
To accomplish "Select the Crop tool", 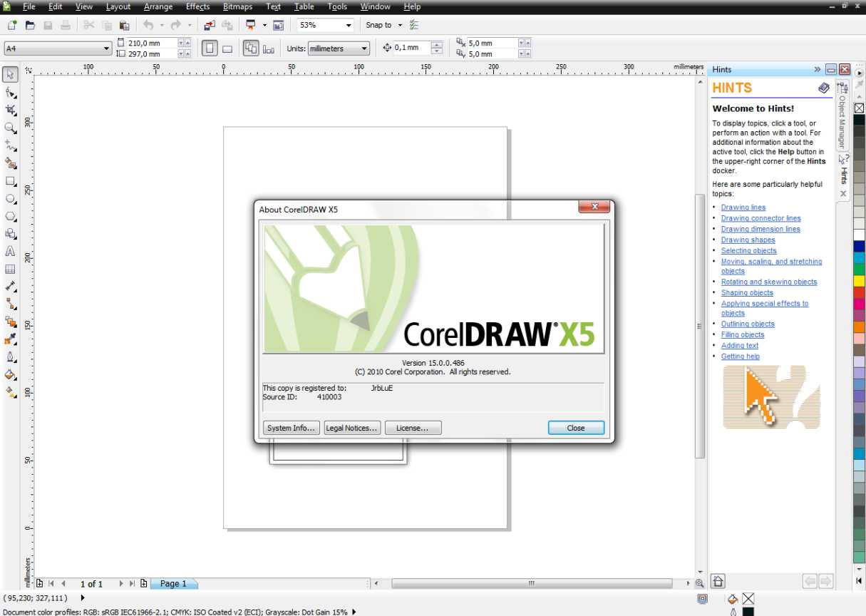I will pos(10,111).
